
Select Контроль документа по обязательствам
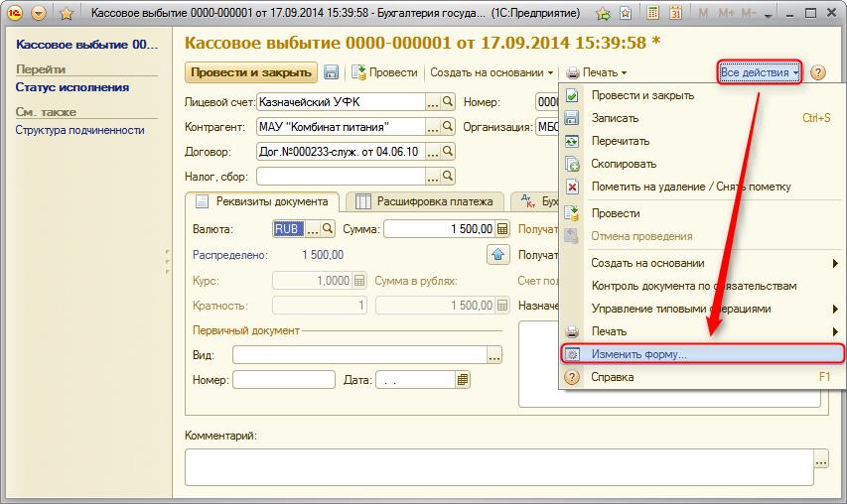702,286
